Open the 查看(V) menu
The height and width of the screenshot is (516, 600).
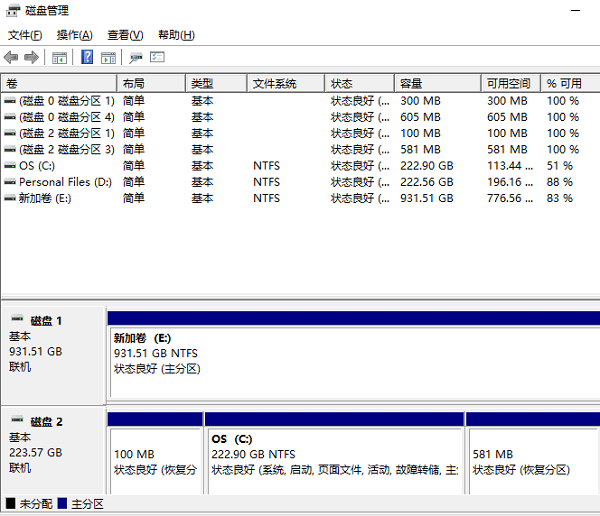(x=125, y=35)
